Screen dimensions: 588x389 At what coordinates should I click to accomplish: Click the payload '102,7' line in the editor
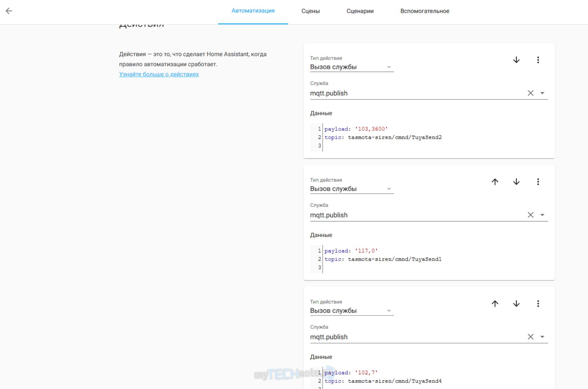[351, 373]
